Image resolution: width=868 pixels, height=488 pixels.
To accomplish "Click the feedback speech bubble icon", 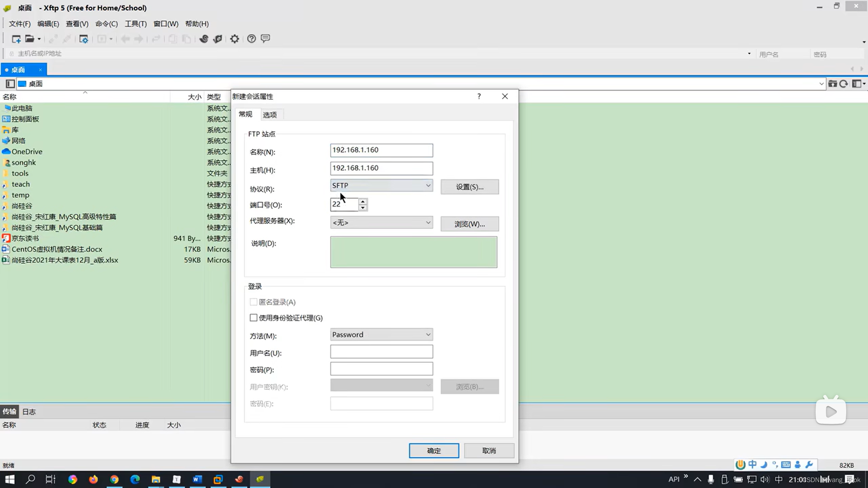I will coord(265,39).
